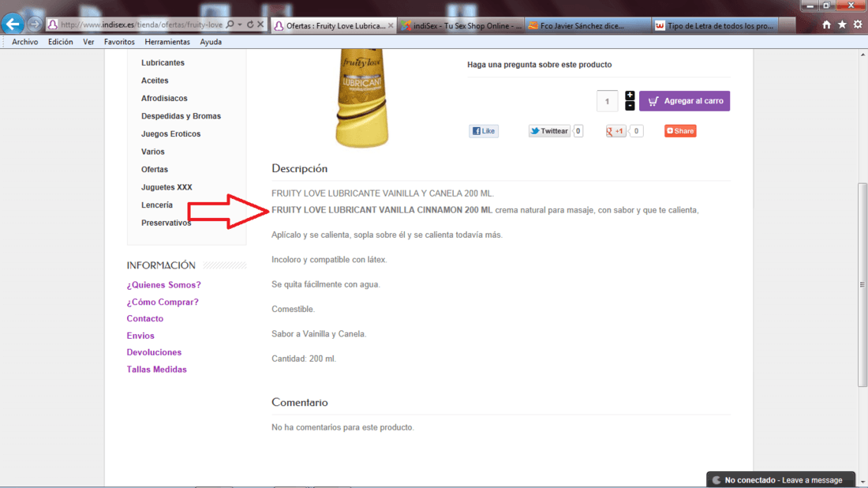Screen dimensions: 868x488
Task: Click the Facebook Like button
Action: tap(484, 131)
